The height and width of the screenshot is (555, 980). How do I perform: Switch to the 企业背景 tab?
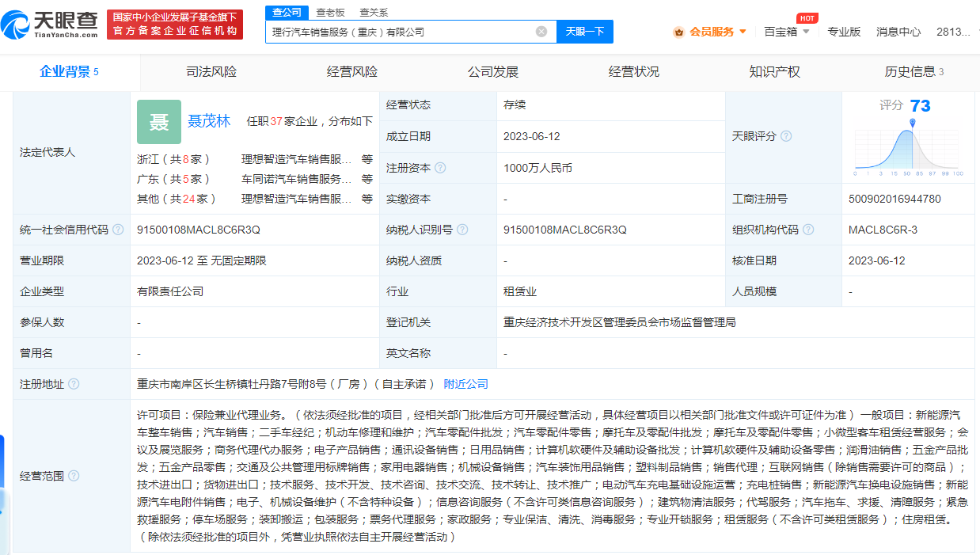[x=70, y=72]
